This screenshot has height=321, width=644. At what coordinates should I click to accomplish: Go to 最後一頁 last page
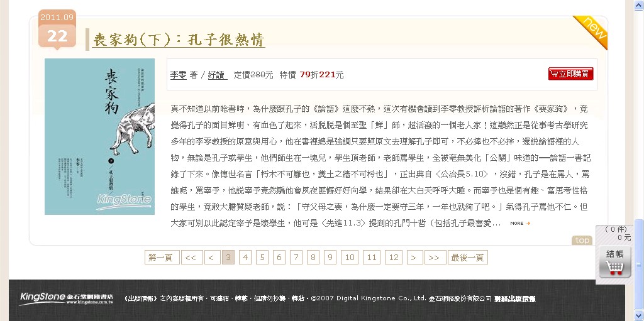pyautogui.click(x=468, y=258)
